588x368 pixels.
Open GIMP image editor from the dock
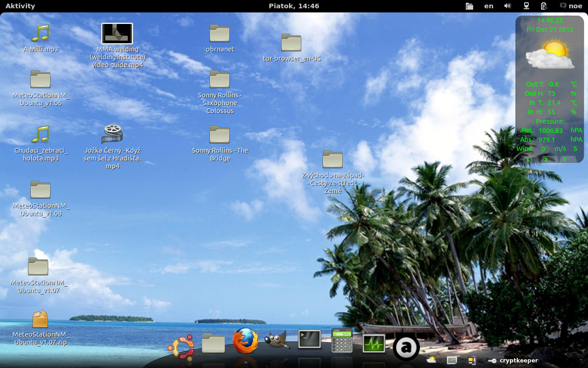[x=277, y=340]
